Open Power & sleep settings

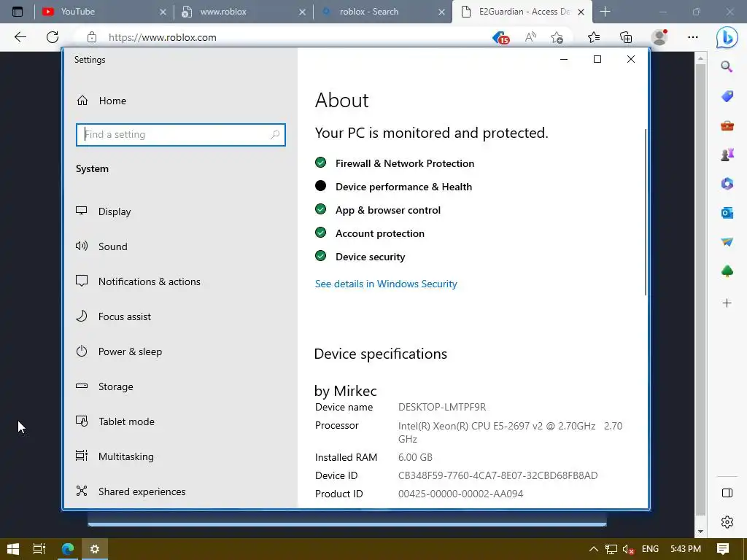pyautogui.click(x=119, y=351)
